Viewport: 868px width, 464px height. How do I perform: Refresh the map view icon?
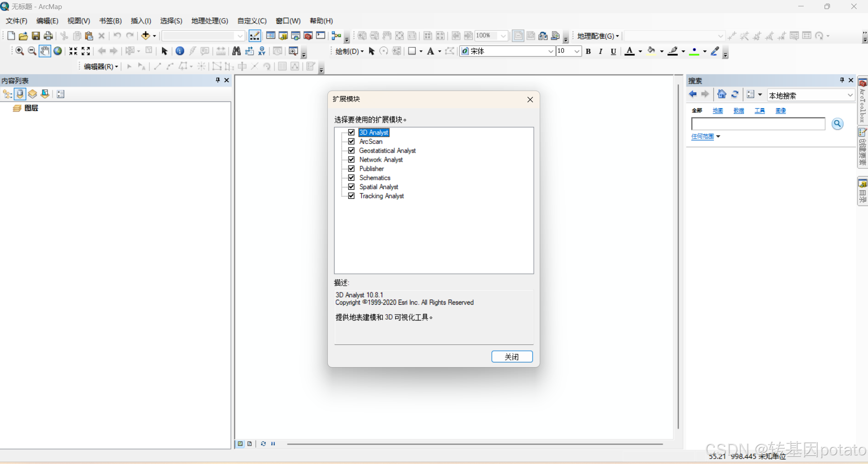tap(263, 444)
